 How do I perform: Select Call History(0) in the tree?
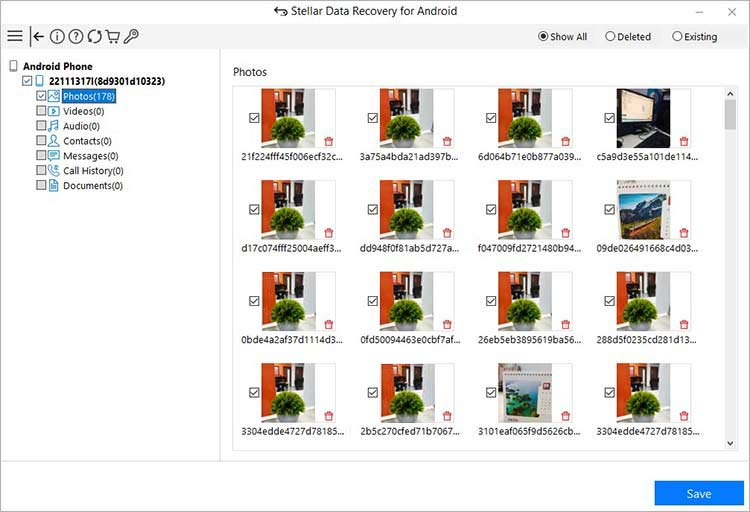pyautogui.click(x=94, y=171)
